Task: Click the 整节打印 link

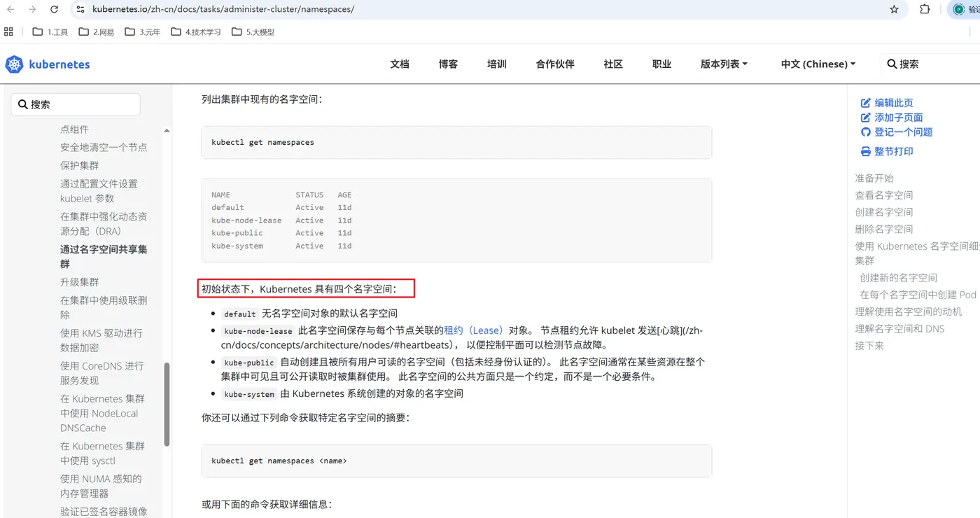Action: (x=887, y=151)
